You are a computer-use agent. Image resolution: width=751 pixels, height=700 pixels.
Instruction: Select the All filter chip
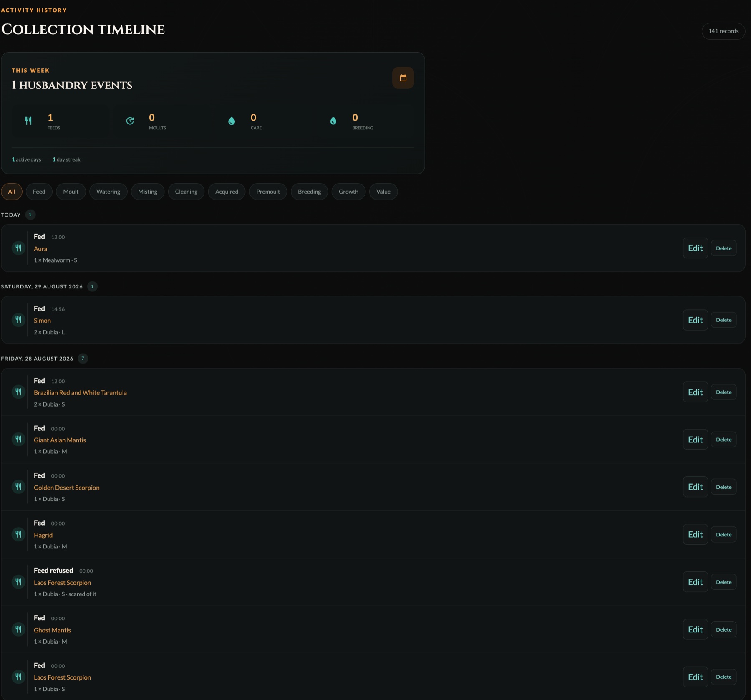click(x=12, y=192)
